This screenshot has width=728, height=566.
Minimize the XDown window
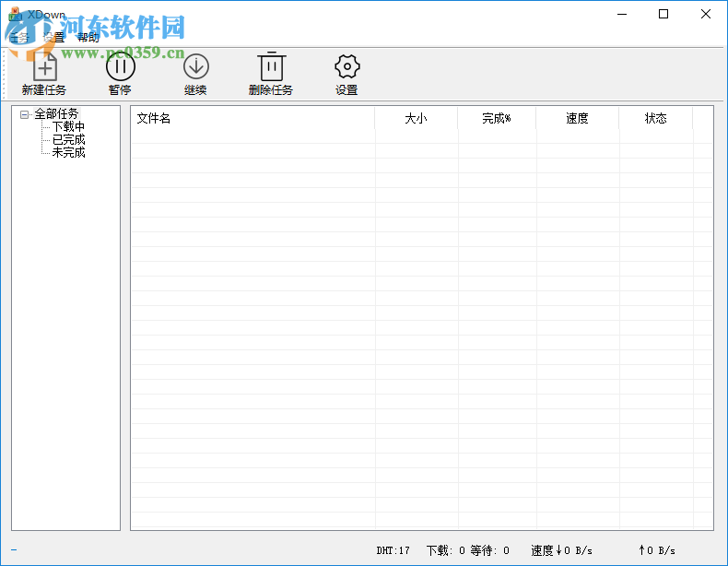(x=622, y=15)
